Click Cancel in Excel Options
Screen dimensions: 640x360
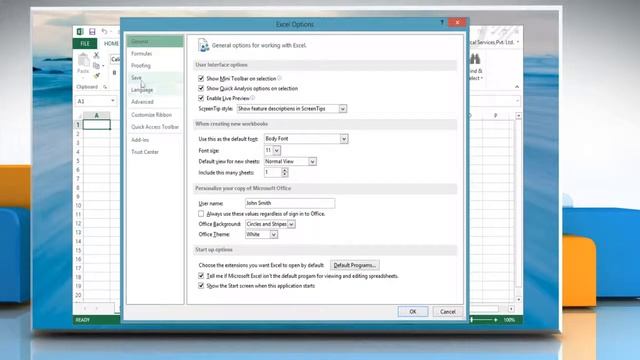point(448,311)
